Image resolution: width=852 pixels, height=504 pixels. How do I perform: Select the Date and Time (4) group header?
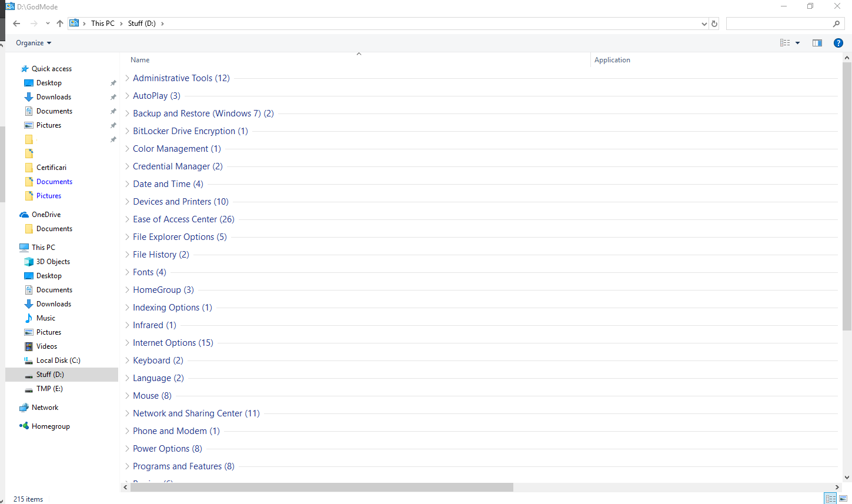[x=168, y=184]
